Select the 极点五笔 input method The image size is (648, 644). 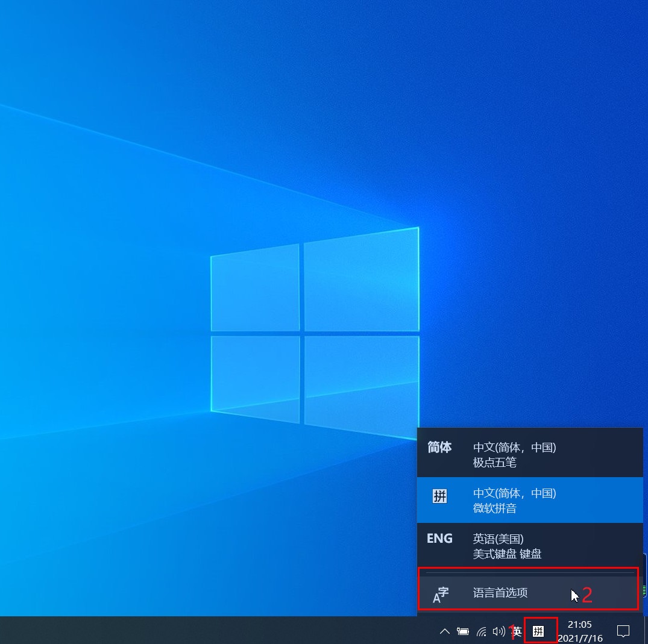[x=530, y=454]
